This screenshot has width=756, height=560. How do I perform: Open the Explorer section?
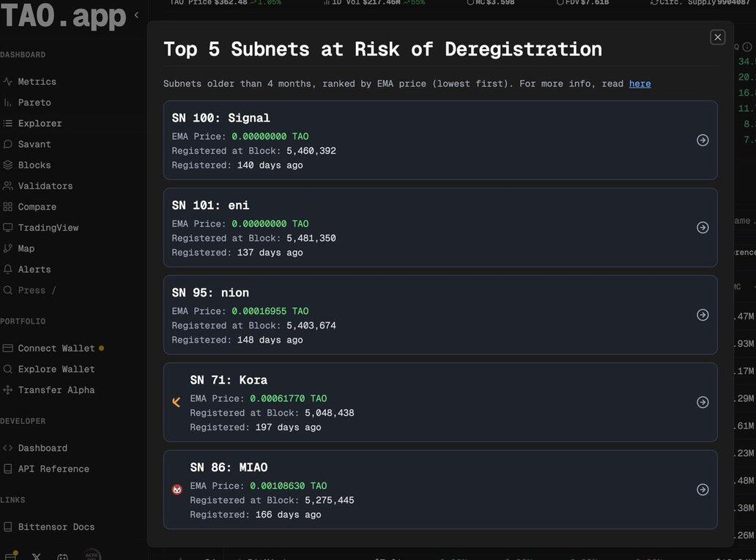40,124
